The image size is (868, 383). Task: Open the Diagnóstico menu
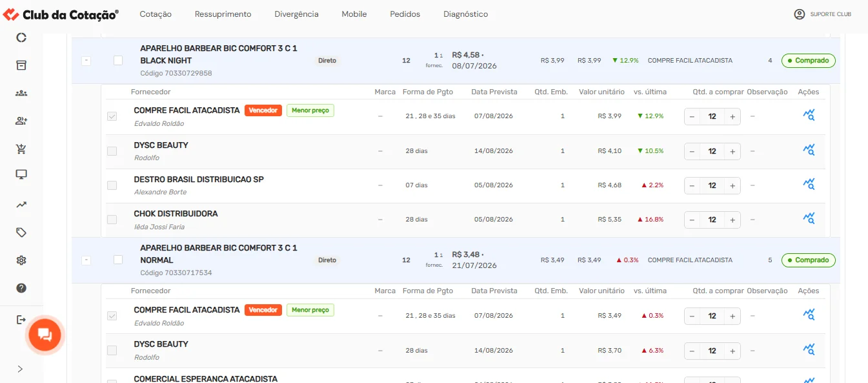point(466,14)
